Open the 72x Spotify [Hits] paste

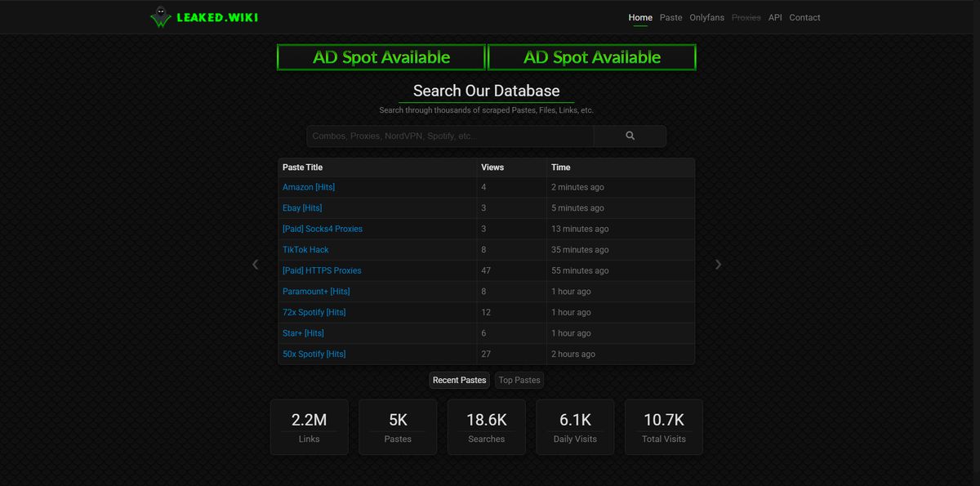(x=314, y=312)
